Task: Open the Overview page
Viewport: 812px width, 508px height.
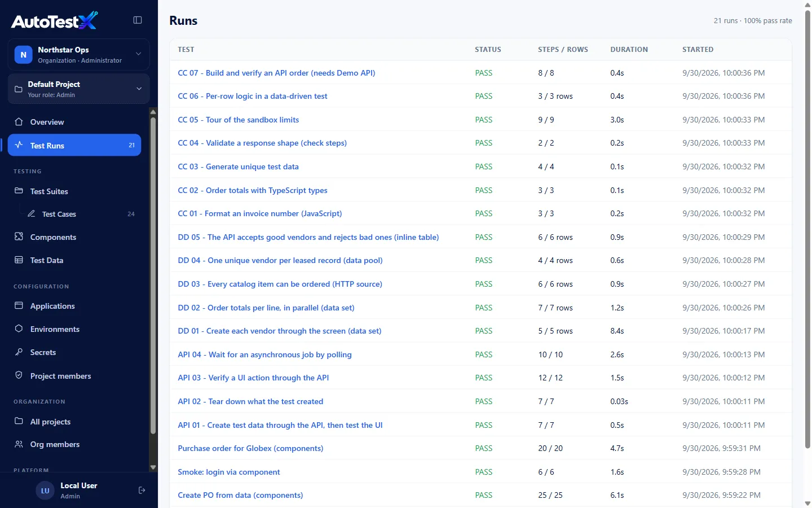Action: (x=74, y=122)
